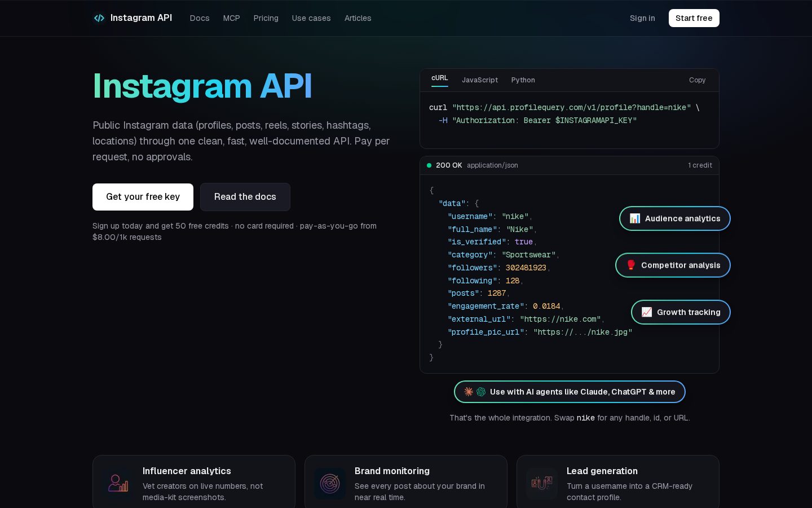Click the boxing glove icon in Competitor analysis

(x=631, y=265)
